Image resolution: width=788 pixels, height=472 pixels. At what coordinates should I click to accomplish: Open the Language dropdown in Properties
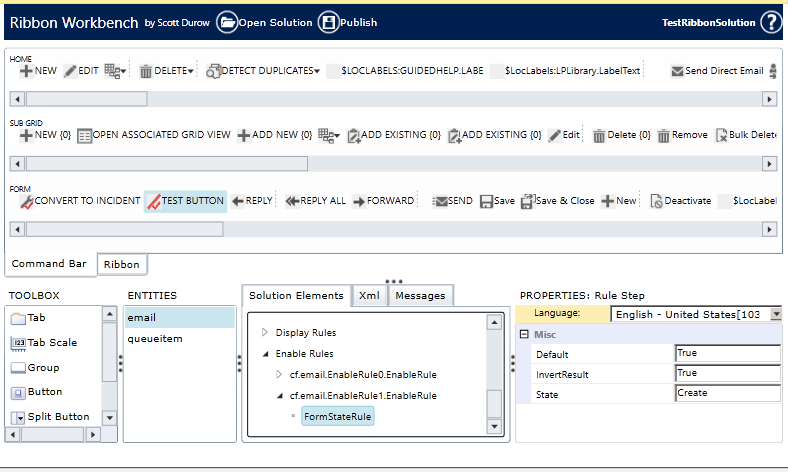776,314
